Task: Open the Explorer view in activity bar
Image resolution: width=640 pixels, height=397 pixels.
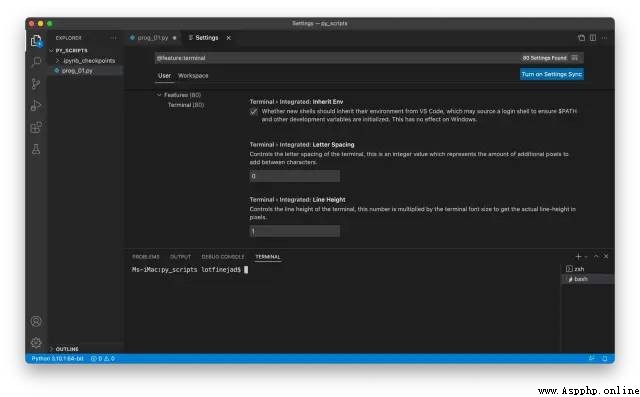Action: tap(36, 40)
